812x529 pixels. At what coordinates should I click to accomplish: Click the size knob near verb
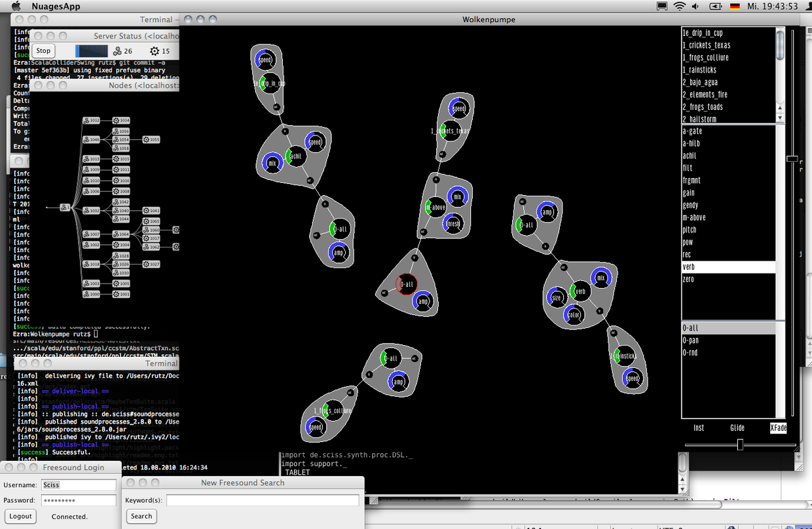[x=557, y=297]
